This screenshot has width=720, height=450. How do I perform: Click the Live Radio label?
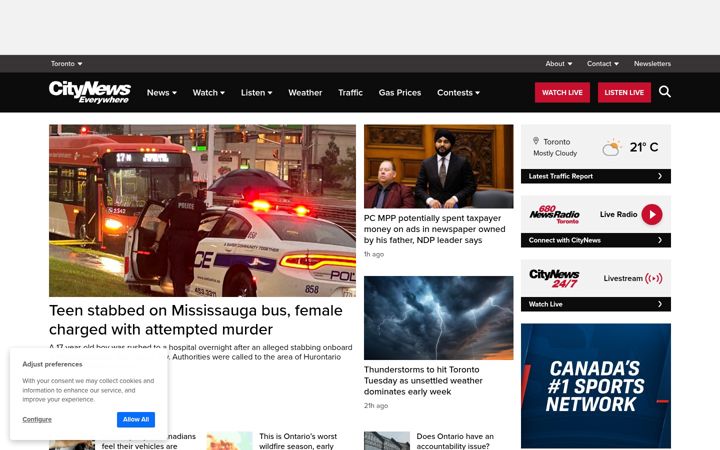[x=618, y=214]
